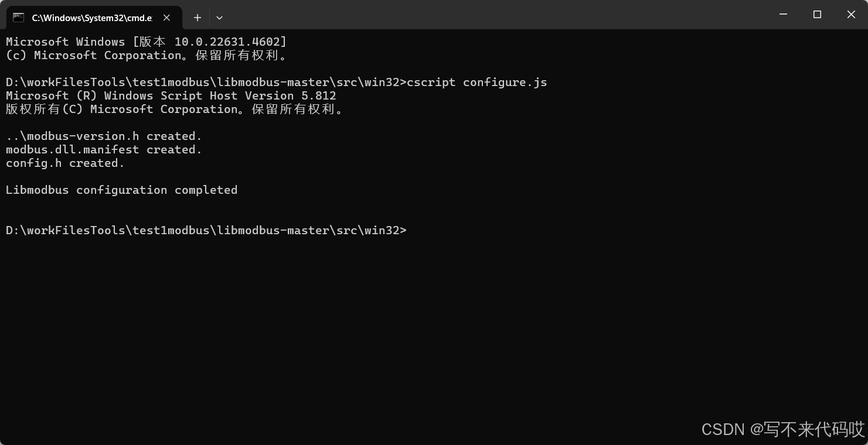Click the config.h created output line
Image resolution: width=868 pixels, height=445 pixels.
tap(64, 163)
